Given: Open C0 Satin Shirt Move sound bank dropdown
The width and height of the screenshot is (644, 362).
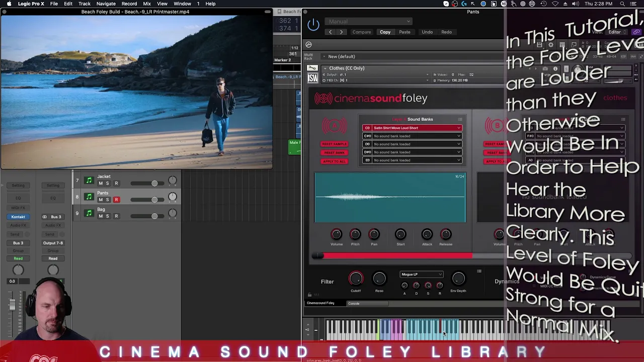Looking at the screenshot, I should [x=412, y=128].
